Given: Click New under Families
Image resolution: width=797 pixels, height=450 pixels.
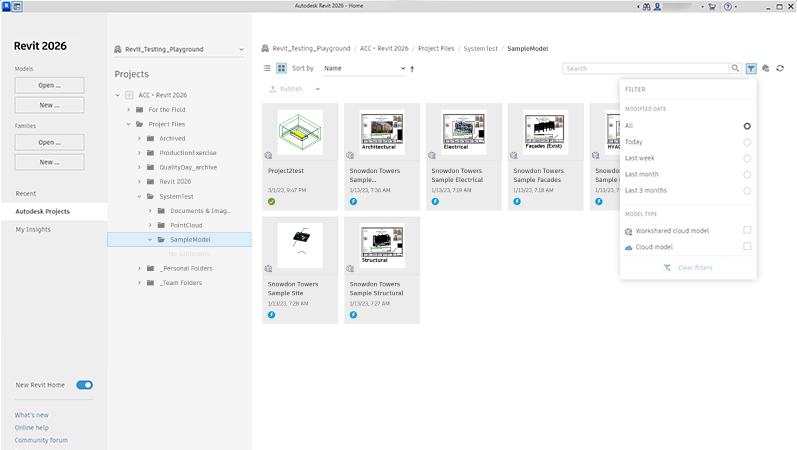Looking at the screenshot, I should [49, 162].
